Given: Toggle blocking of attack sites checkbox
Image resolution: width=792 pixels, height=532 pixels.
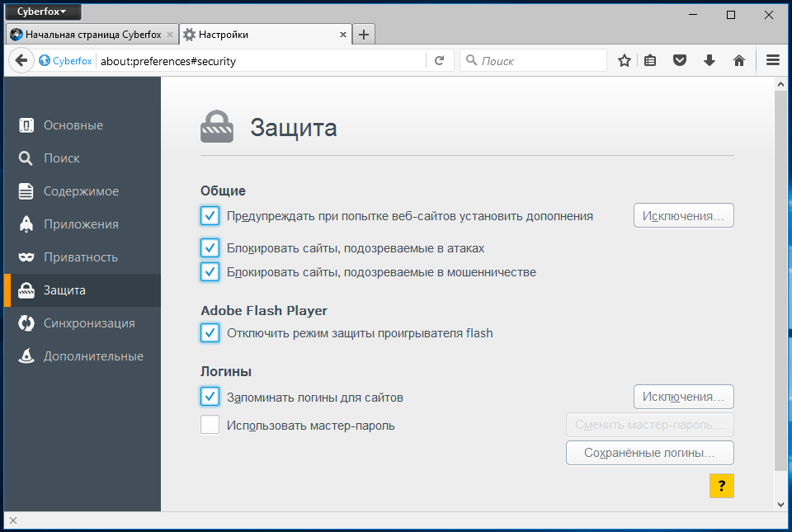Looking at the screenshot, I should 210,247.
